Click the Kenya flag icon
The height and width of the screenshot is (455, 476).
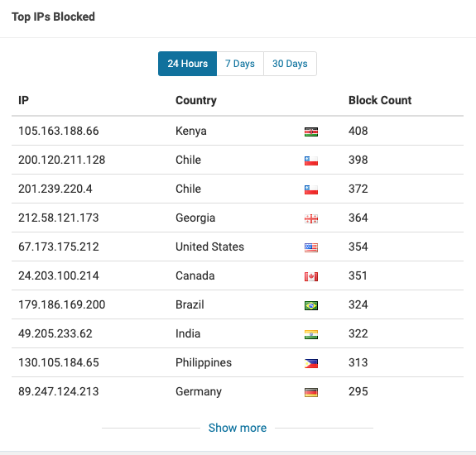click(x=311, y=132)
